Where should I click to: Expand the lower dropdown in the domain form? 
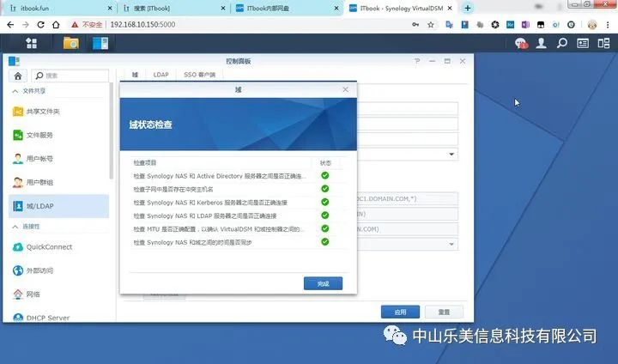click(x=452, y=245)
